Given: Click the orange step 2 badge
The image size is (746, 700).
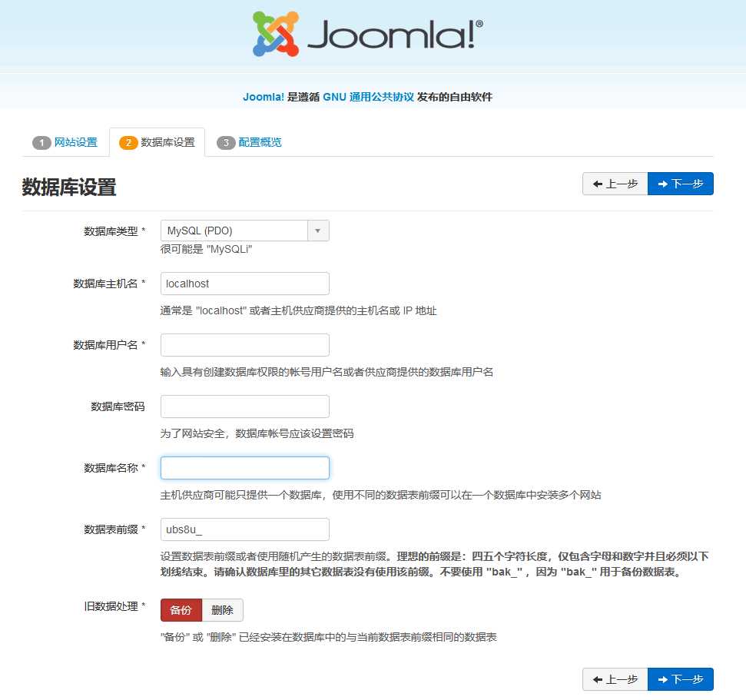Looking at the screenshot, I should pos(128,143).
